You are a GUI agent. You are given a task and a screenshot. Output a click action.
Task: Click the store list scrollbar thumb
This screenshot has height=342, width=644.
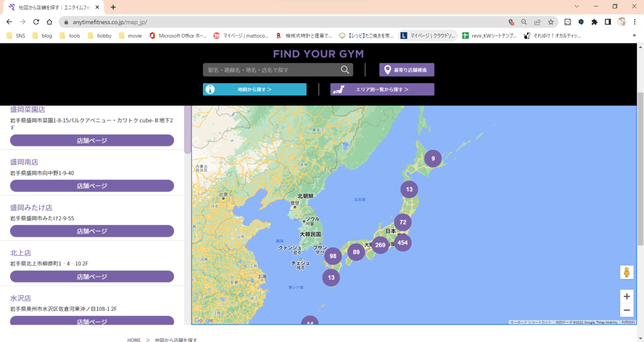click(187, 129)
